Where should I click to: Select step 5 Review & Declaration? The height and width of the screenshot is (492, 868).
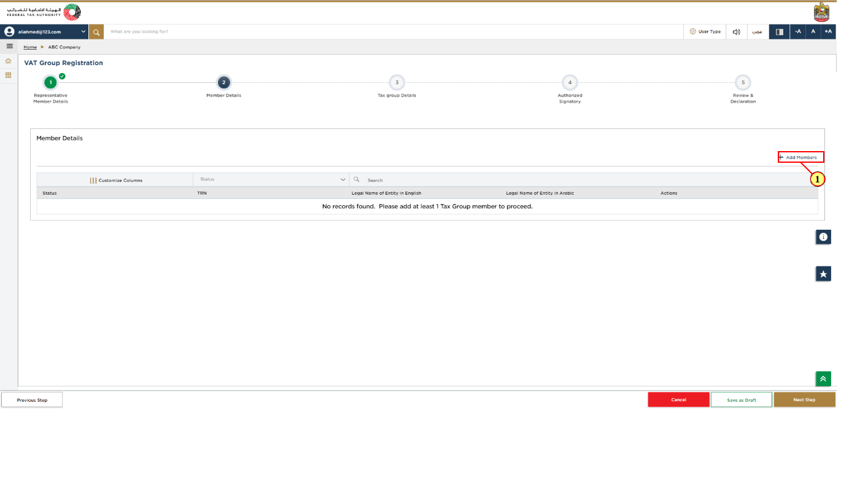tap(743, 82)
